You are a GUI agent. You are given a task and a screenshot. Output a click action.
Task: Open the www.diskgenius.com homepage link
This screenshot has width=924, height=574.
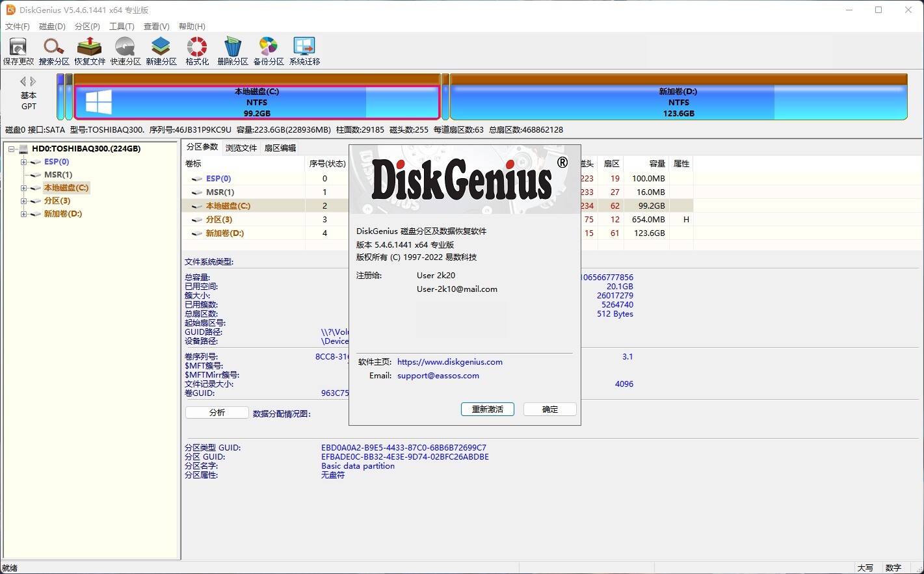click(450, 362)
